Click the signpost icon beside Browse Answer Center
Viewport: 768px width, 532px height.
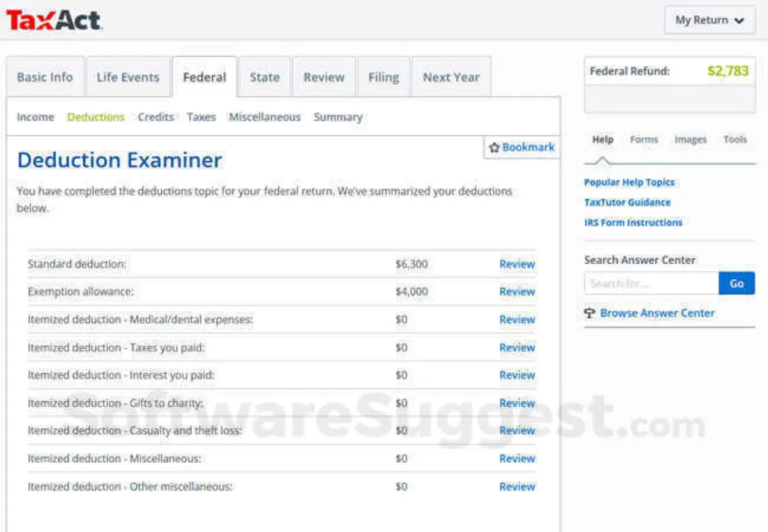pyautogui.click(x=590, y=313)
